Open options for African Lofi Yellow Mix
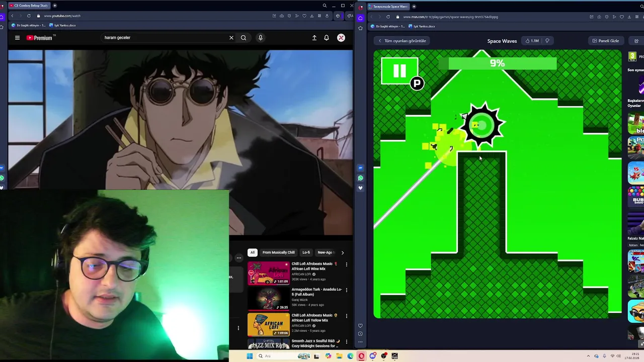 [x=346, y=316]
